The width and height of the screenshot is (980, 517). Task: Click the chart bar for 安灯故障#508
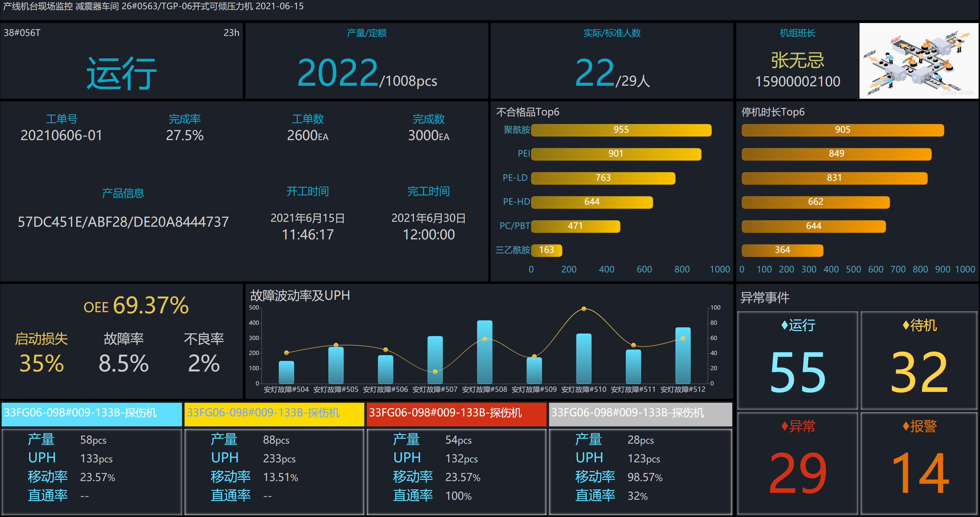(485, 352)
